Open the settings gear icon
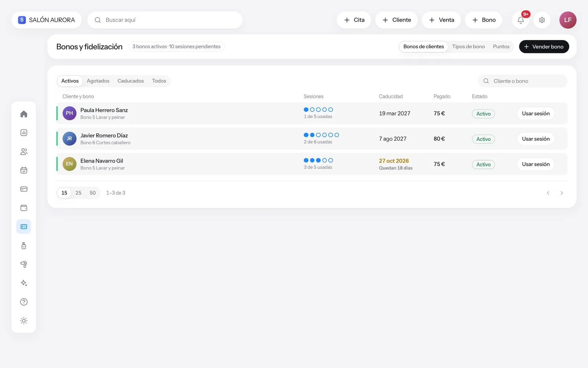 coord(542,20)
